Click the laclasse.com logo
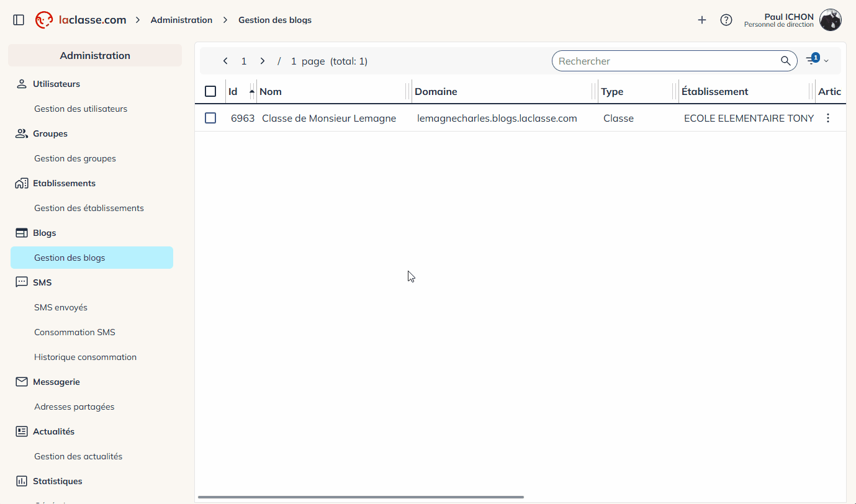The image size is (856, 504). (81, 20)
